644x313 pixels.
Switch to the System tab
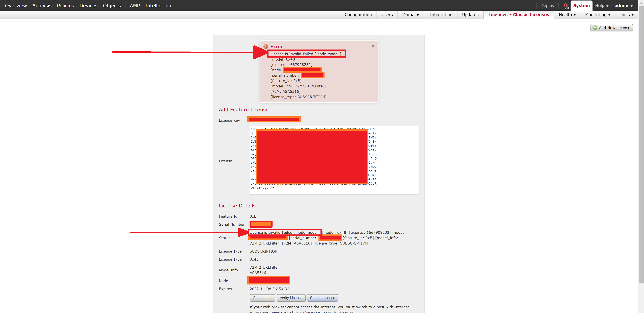581,5
